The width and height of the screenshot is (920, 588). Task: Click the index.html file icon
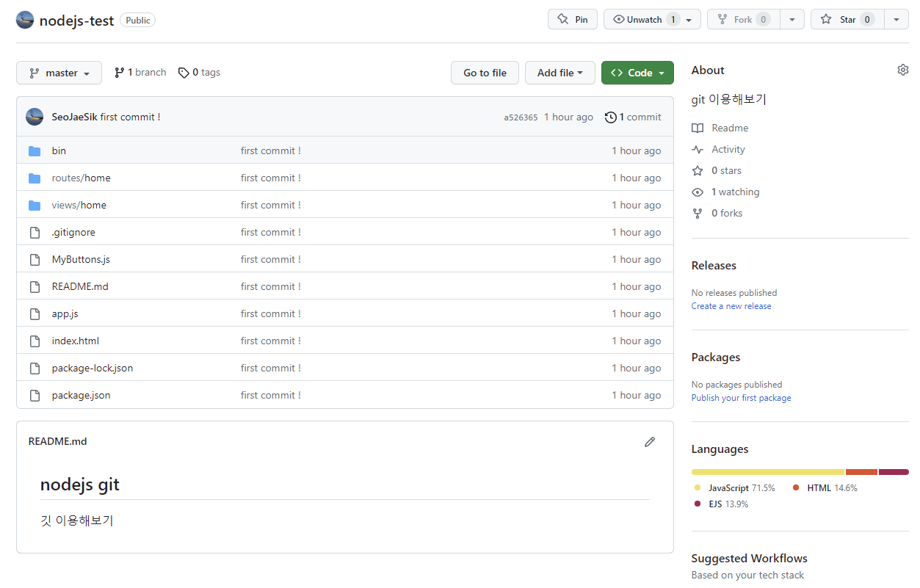pos(35,341)
